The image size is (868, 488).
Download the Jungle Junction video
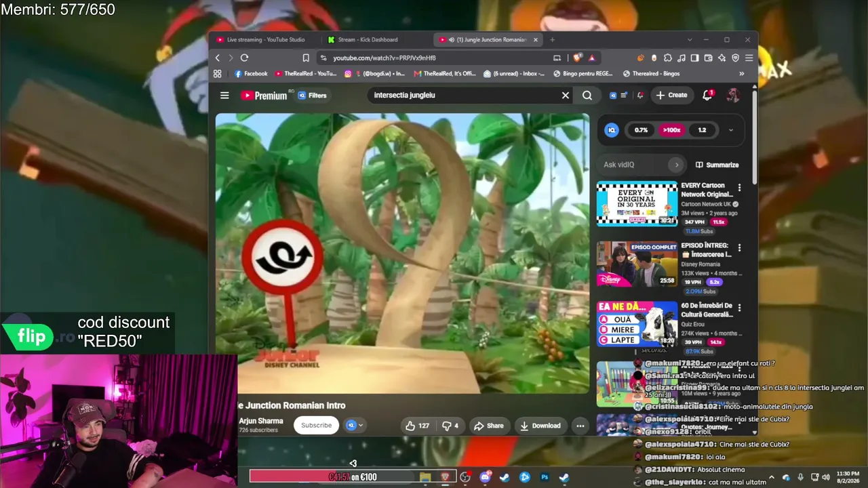point(540,426)
